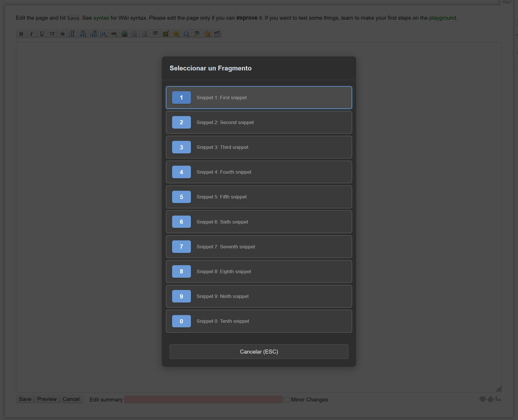Image resolution: width=518 pixels, height=420 pixels.
Task: Add an image using media icon
Action: tap(166, 34)
